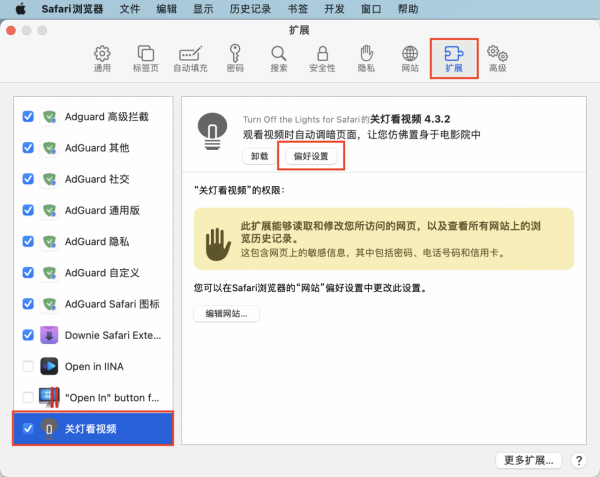
Task: Click the 更多扩展... button
Action: click(x=529, y=460)
